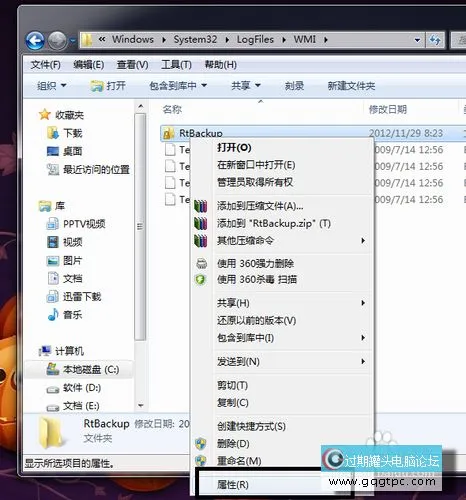466x500 pixels.
Task: Open the PPTV视频 library
Action: (76, 223)
